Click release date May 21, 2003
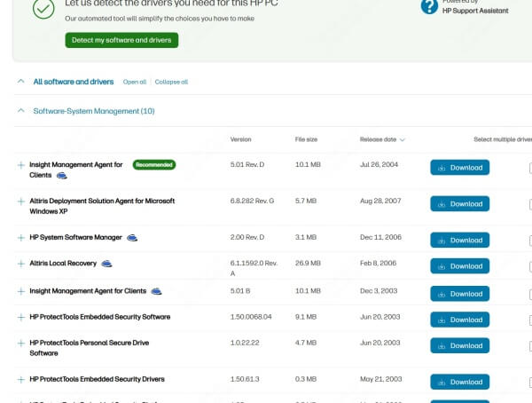This screenshot has width=532, height=403. [x=380, y=379]
